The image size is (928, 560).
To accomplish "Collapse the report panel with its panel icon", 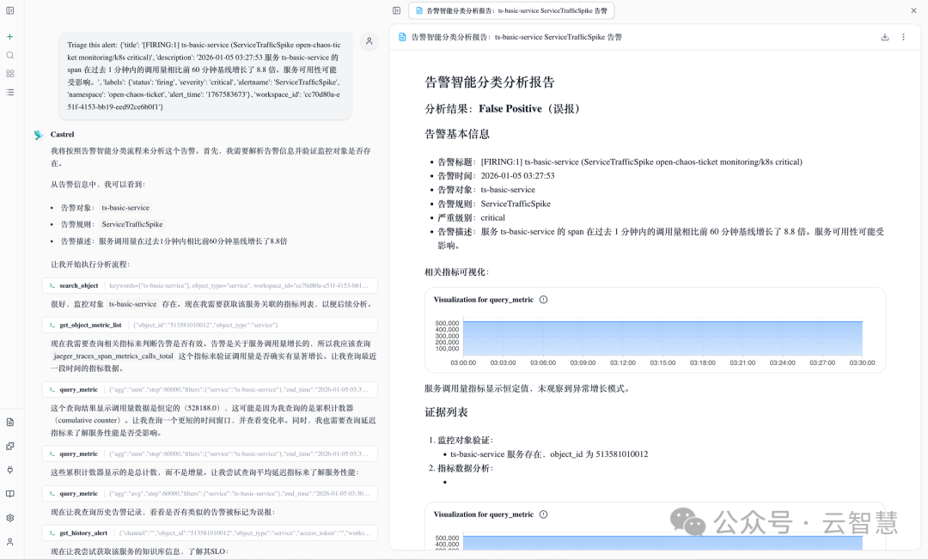I will click(396, 10).
